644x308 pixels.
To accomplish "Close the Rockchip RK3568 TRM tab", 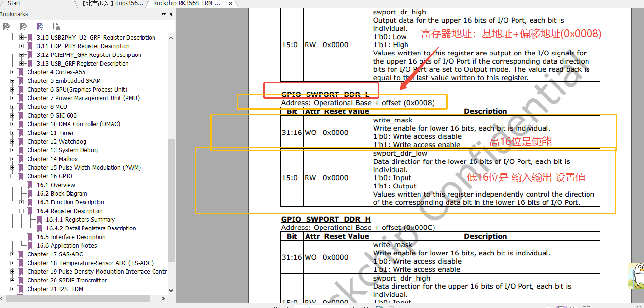I will tap(230, 3).
